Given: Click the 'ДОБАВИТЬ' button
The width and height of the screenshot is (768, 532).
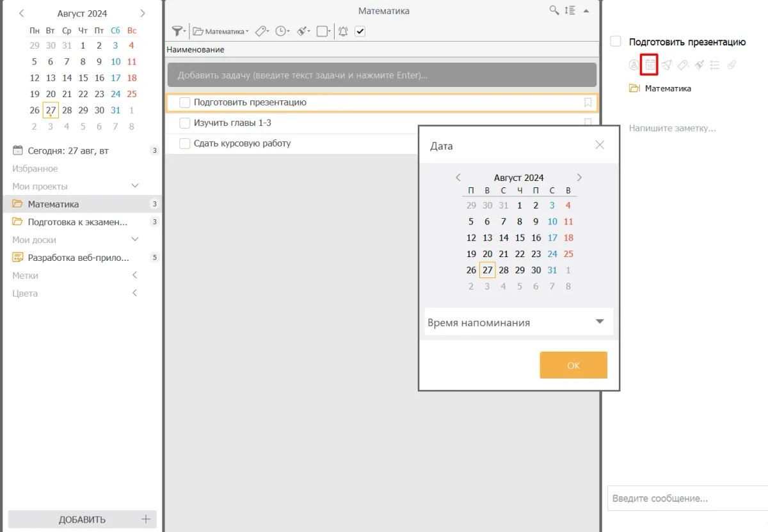Looking at the screenshot, I should pyautogui.click(x=82, y=519).
